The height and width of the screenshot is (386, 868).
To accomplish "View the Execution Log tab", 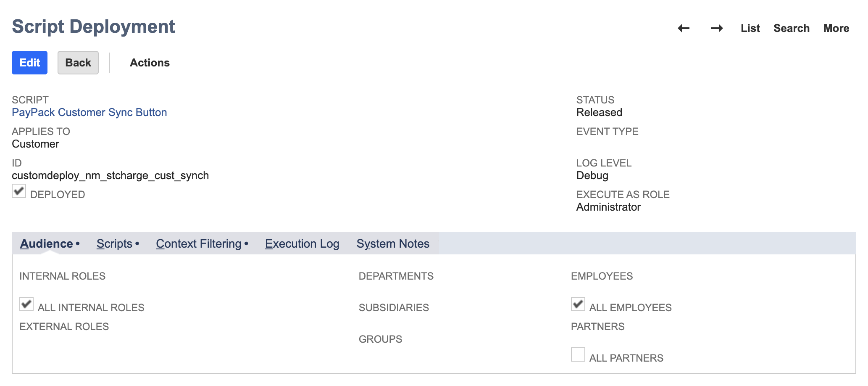I will coord(302,243).
